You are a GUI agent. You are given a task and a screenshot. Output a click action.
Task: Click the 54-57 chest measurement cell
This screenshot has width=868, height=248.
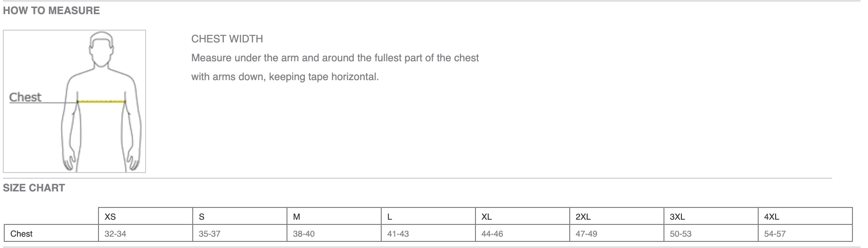pos(775,234)
